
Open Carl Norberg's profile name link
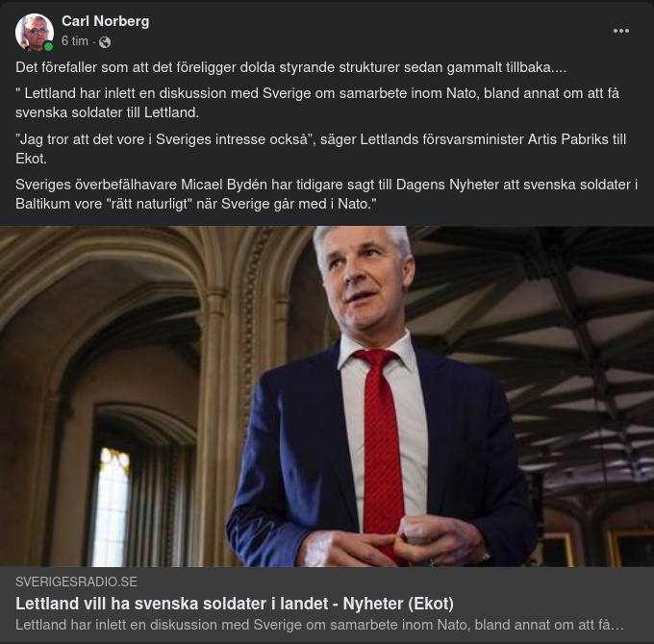point(105,20)
